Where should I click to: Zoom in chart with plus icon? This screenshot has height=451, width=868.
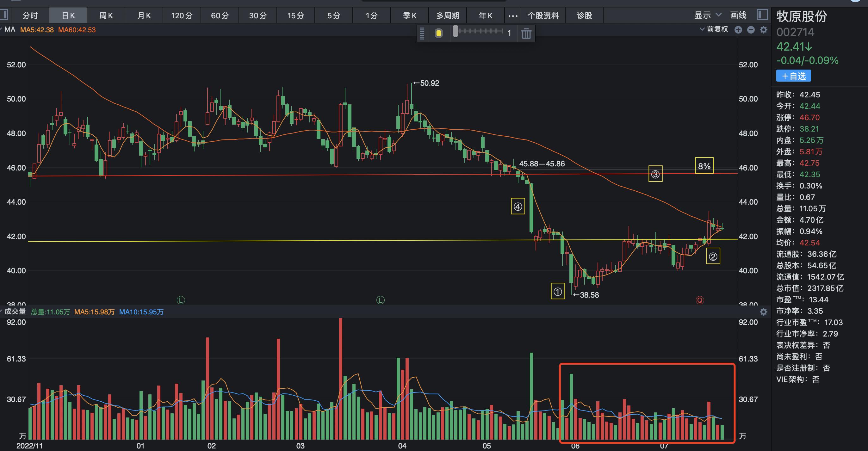tap(738, 30)
